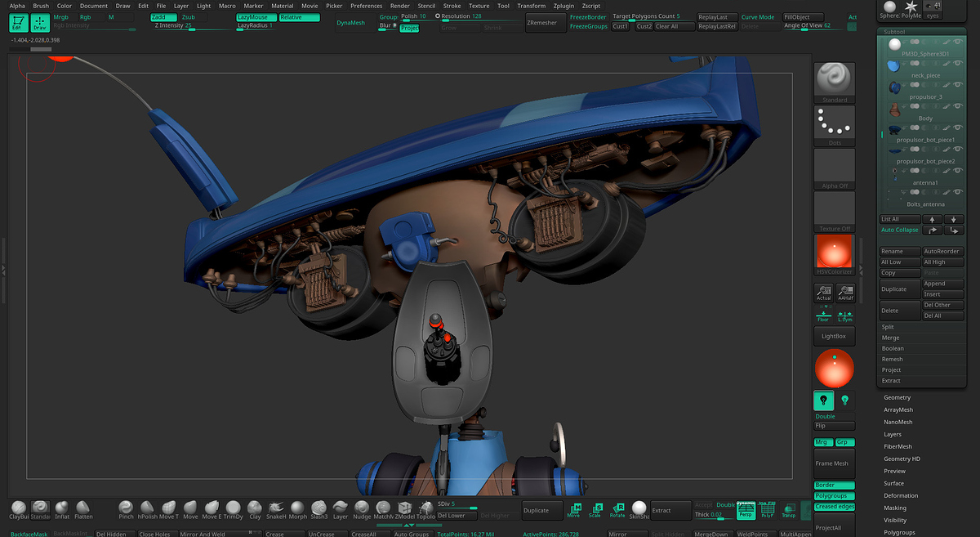This screenshot has width=980, height=537.
Task: Activate Draw mode button
Action: [40, 23]
